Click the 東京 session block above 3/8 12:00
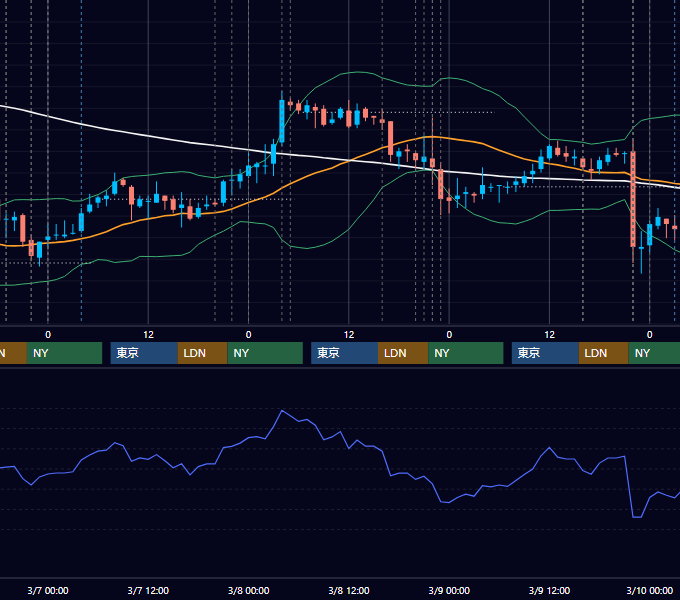The height and width of the screenshot is (600, 680). pos(344,353)
